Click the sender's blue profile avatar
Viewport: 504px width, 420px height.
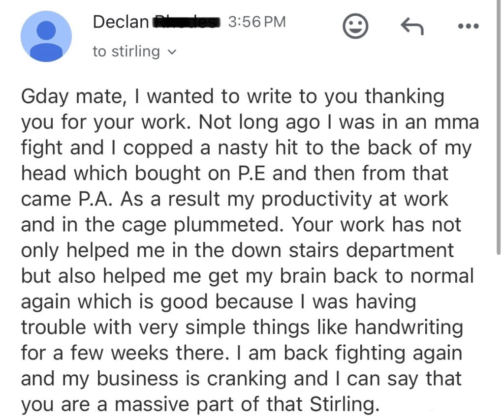pos(46,36)
